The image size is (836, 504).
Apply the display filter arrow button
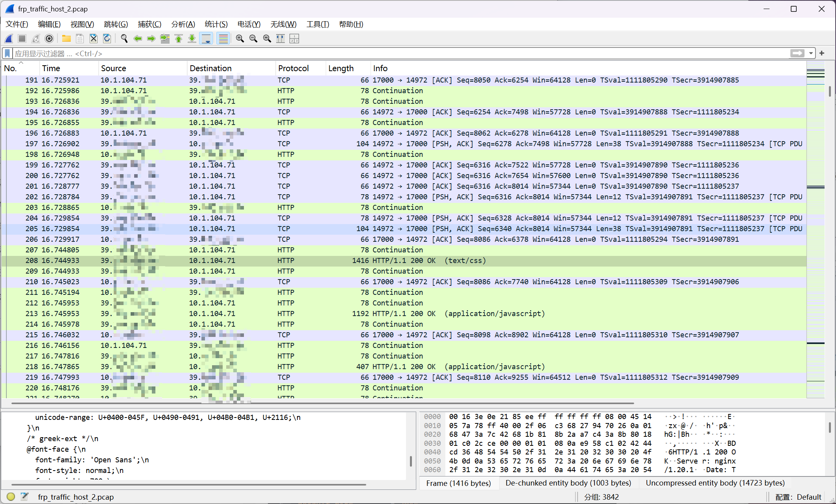point(797,53)
